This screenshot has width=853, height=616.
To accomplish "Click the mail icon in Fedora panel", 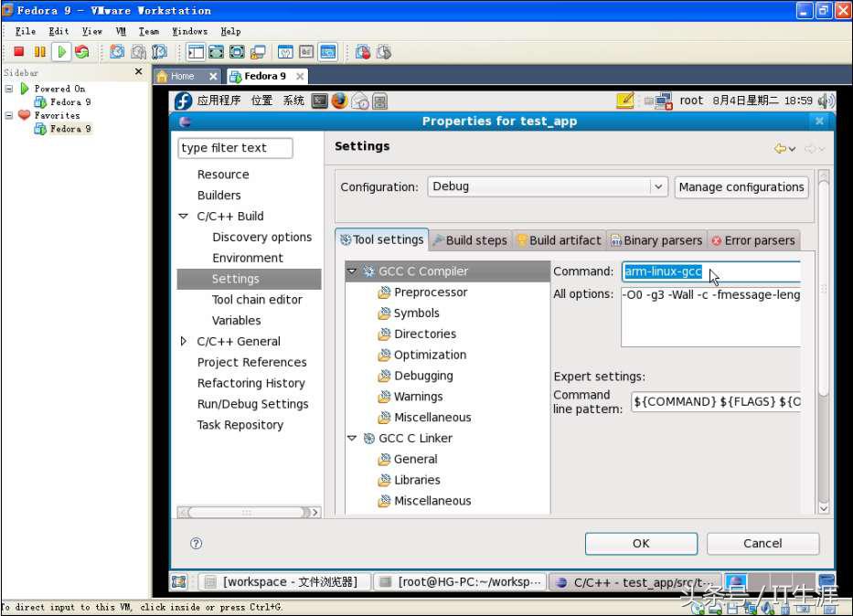I will [x=360, y=101].
